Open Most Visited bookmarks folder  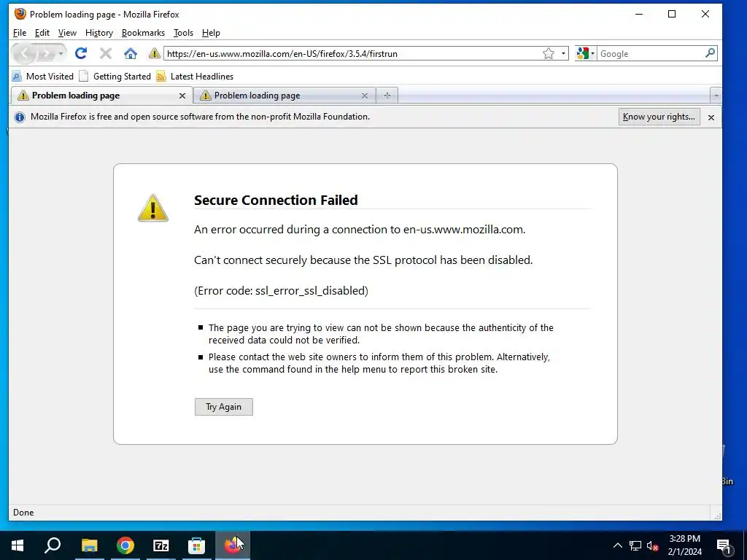coord(43,76)
